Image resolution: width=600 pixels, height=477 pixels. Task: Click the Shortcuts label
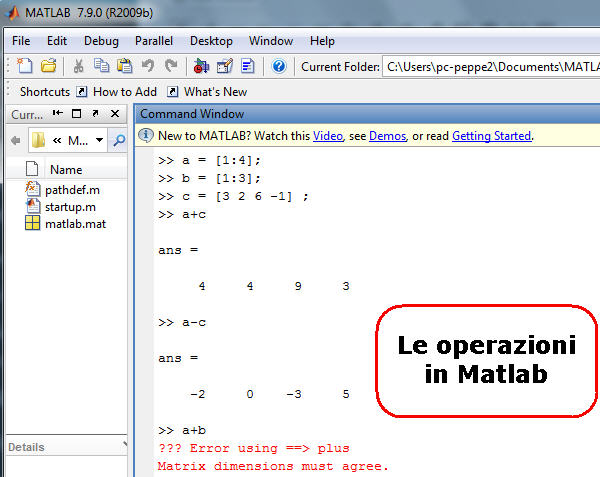pos(45,92)
